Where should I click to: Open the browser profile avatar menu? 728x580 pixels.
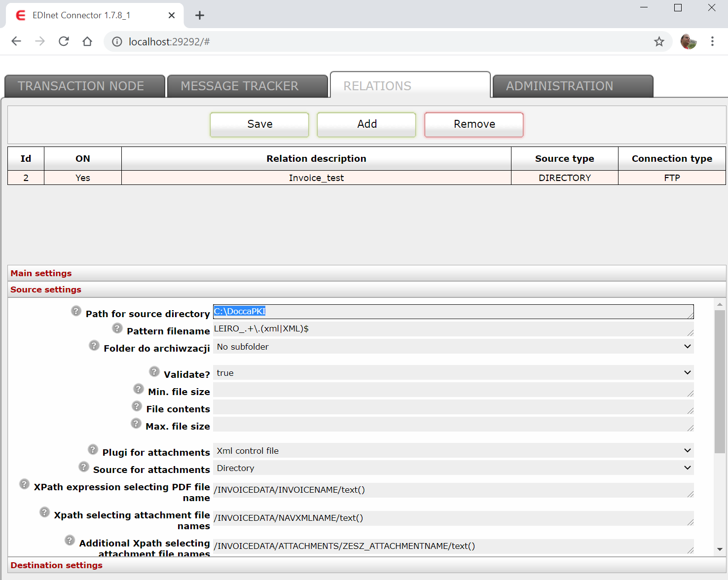(689, 41)
